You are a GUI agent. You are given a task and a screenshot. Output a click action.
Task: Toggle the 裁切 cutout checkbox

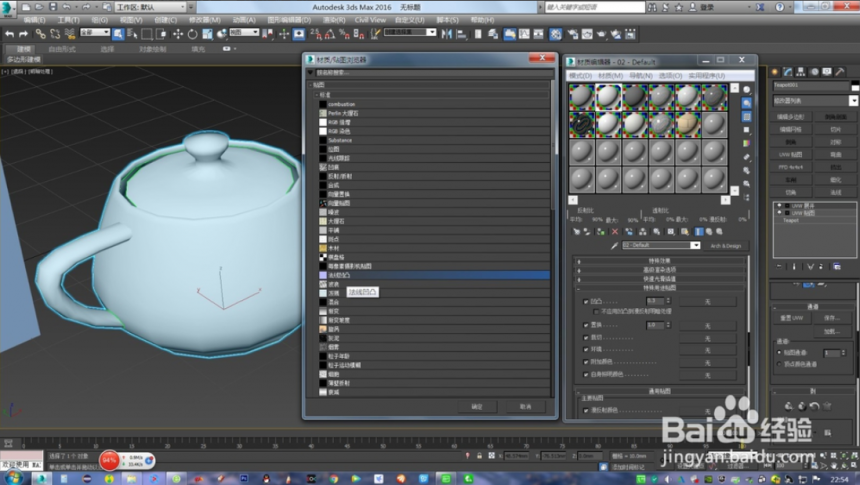585,337
